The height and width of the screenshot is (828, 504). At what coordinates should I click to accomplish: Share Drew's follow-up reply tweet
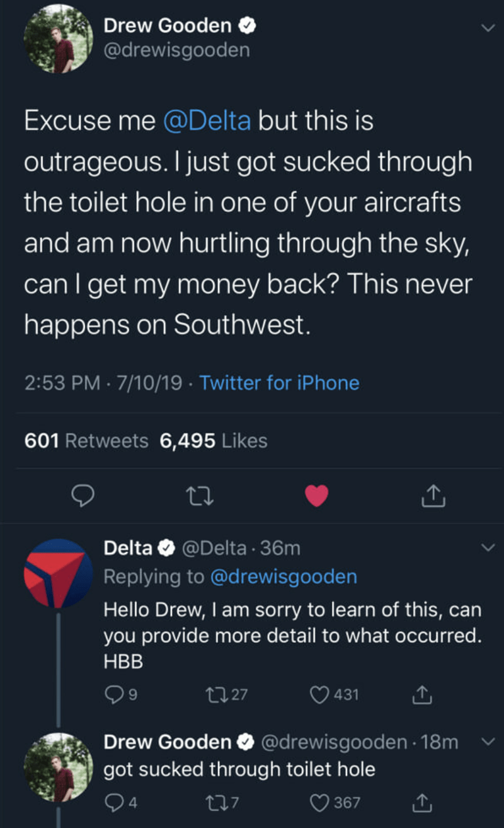click(420, 803)
